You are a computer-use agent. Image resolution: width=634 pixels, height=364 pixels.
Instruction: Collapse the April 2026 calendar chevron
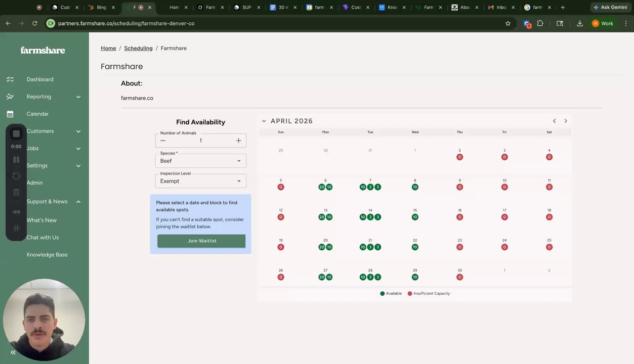pyautogui.click(x=264, y=121)
